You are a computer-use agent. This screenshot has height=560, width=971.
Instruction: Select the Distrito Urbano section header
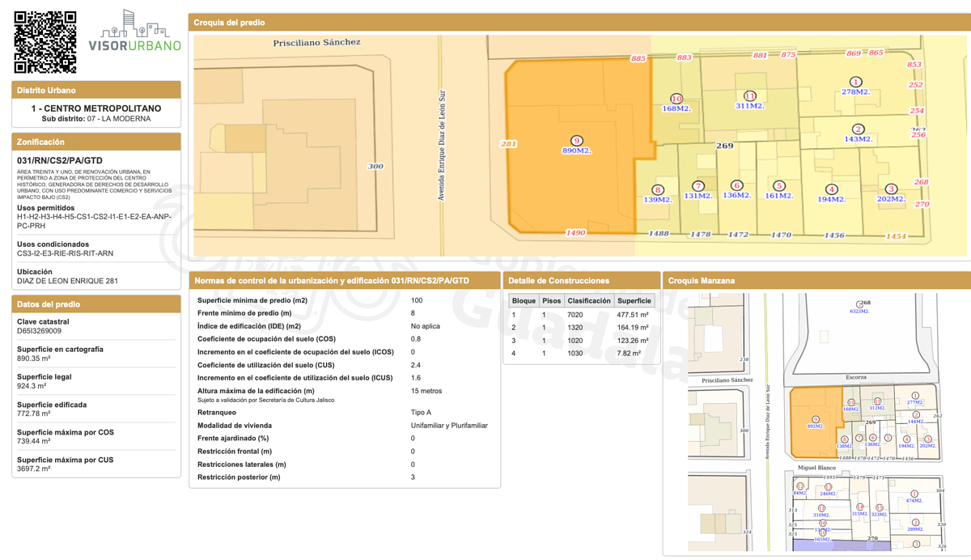96,91
